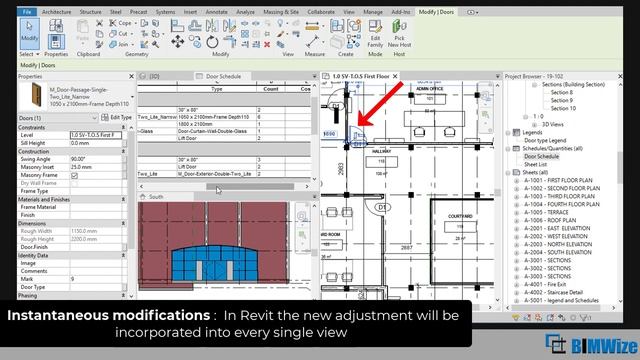Select the Offset tool
The image size is (640, 360).
194,26
